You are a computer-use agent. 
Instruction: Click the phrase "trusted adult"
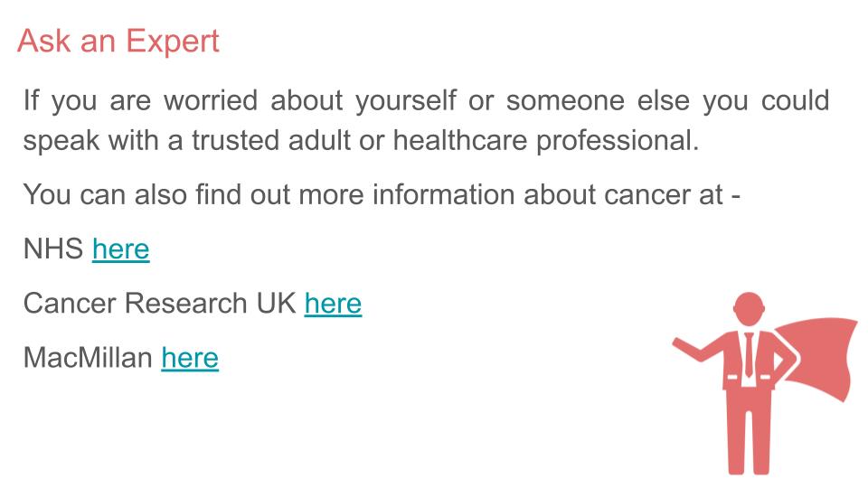click(269, 141)
